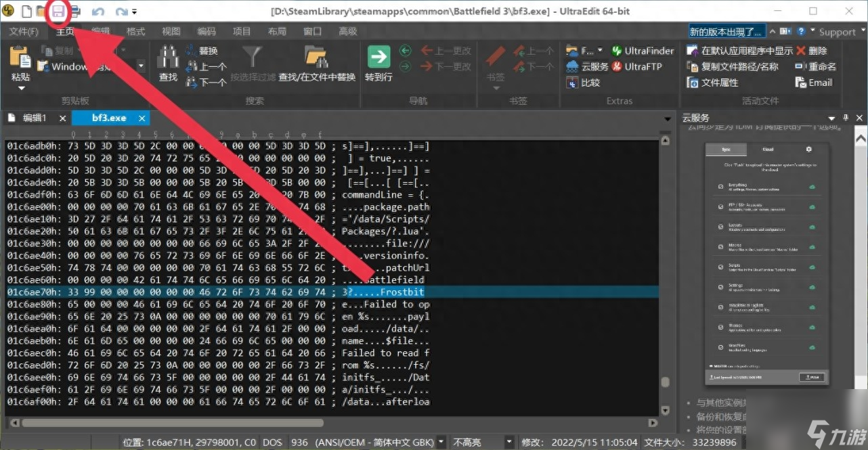Click the 查找 (Find) binoculars icon
This screenshot has width=868, height=450.
pos(168,57)
